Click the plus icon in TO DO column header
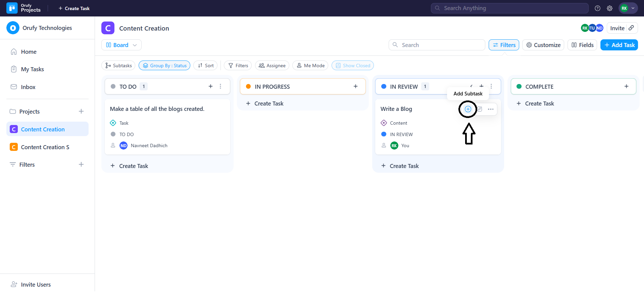The height and width of the screenshot is (293, 644). coord(211,86)
